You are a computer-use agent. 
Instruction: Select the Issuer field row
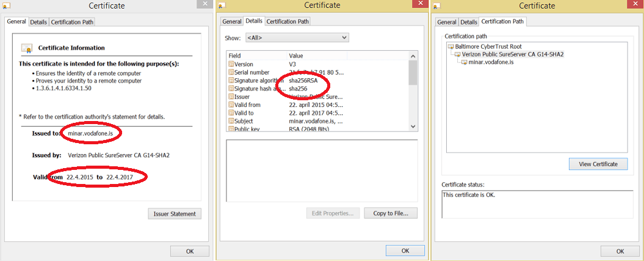[318, 97]
